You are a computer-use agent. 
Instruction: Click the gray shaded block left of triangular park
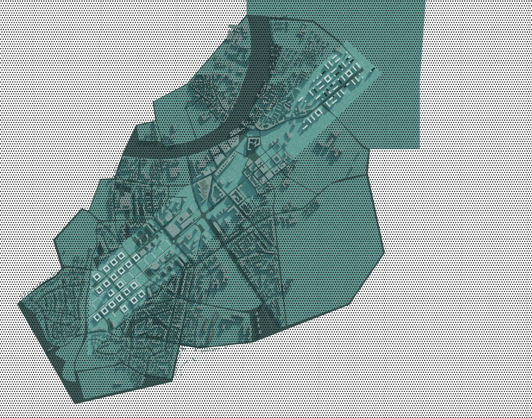204,188
